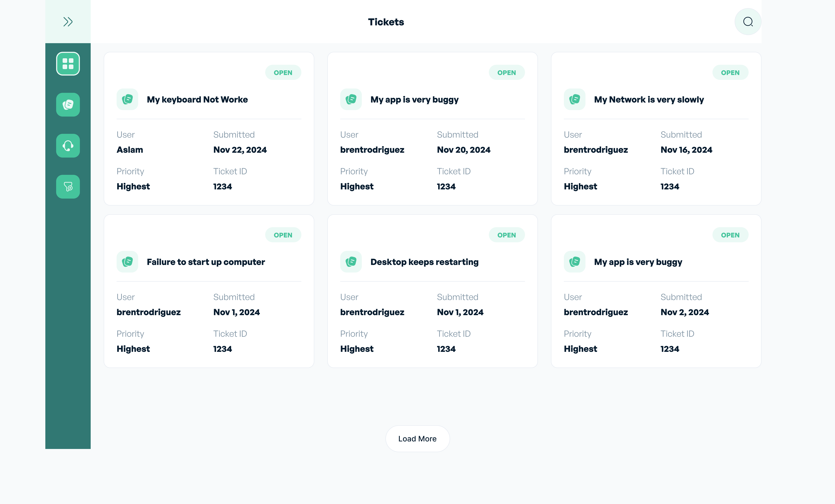Image resolution: width=835 pixels, height=504 pixels.
Task: Click username brentrodriguez on 'My app is very buggy'
Action: (x=372, y=149)
